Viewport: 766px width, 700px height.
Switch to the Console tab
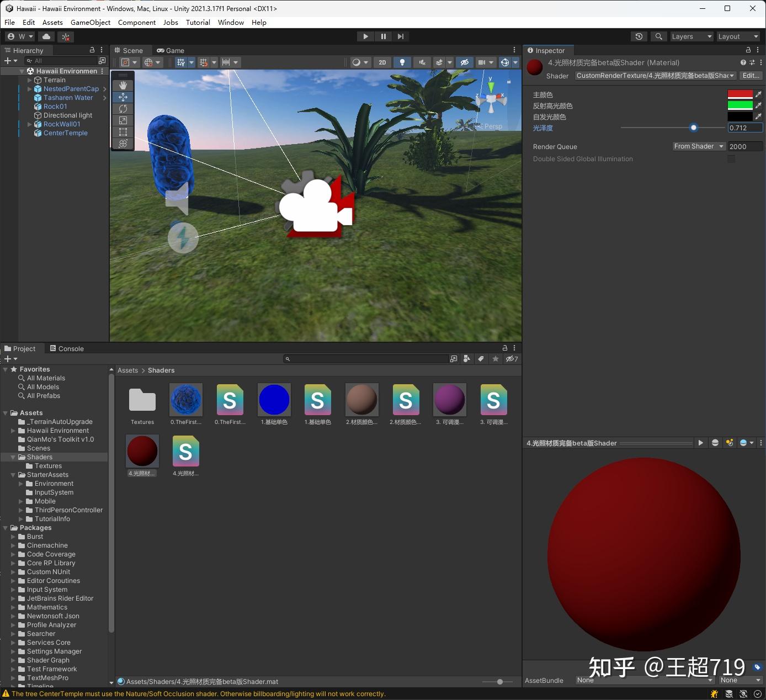click(x=70, y=348)
